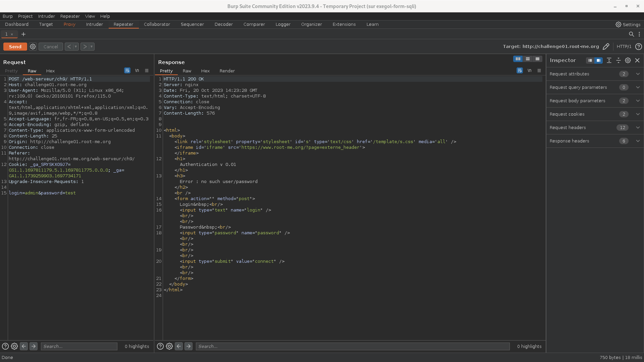This screenshot has height=362, width=644.
Task: Toggle request text wrap icon
Action: point(127,71)
